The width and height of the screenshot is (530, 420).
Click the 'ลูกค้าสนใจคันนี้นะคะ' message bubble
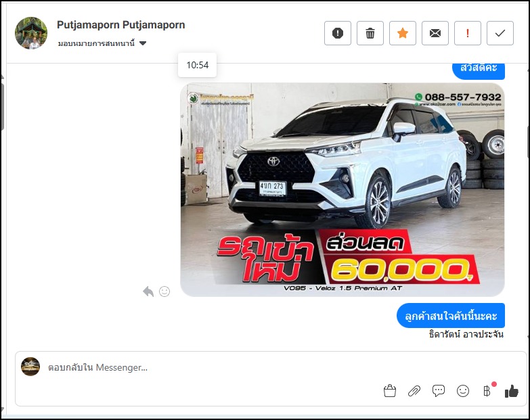(451, 316)
